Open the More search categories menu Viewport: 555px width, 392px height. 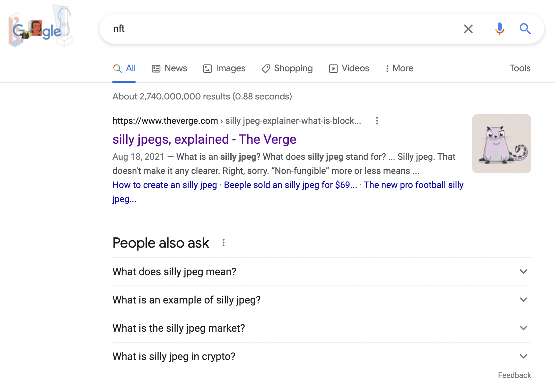pyautogui.click(x=399, y=68)
